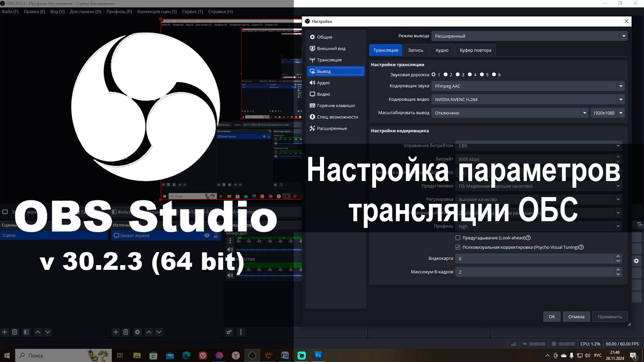Uncheck Psycho Visual Tuning checkbox
The image size is (644, 362).
458,247
